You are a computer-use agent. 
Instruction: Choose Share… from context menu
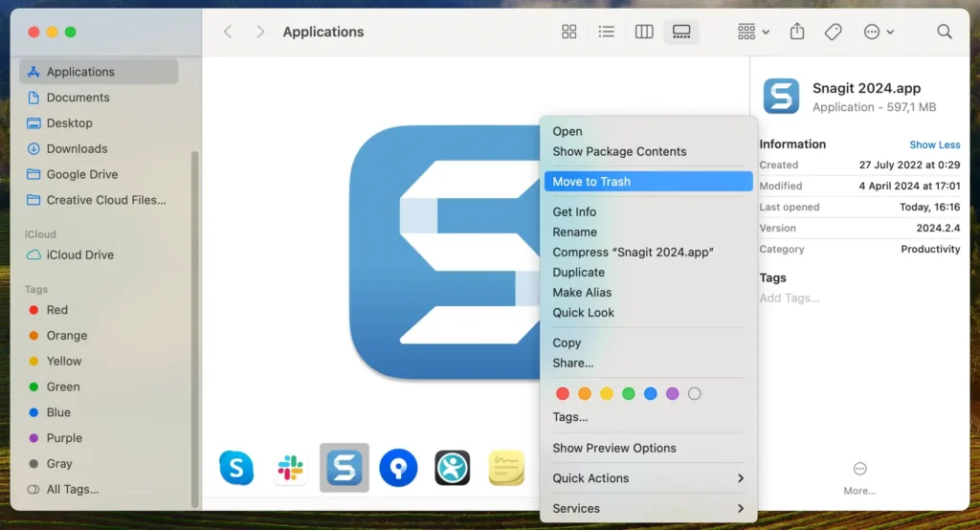click(x=648, y=364)
